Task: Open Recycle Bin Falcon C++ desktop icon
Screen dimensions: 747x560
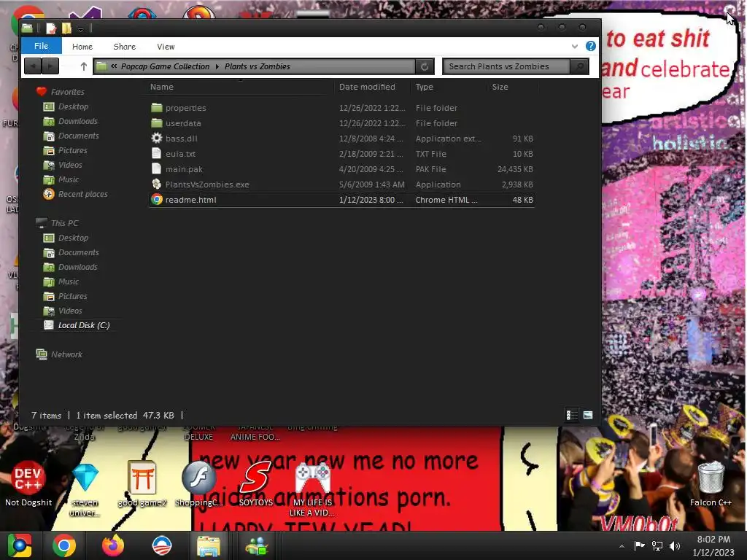Action: 711,484
